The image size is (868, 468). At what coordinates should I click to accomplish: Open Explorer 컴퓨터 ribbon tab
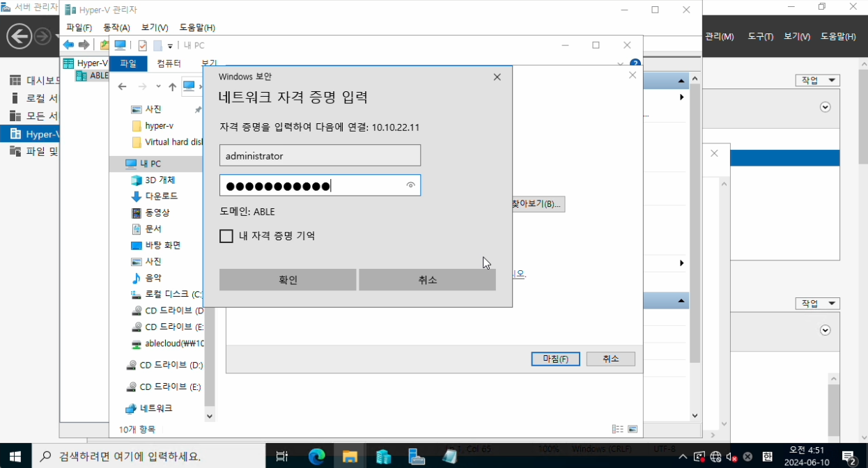pyautogui.click(x=169, y=63)
